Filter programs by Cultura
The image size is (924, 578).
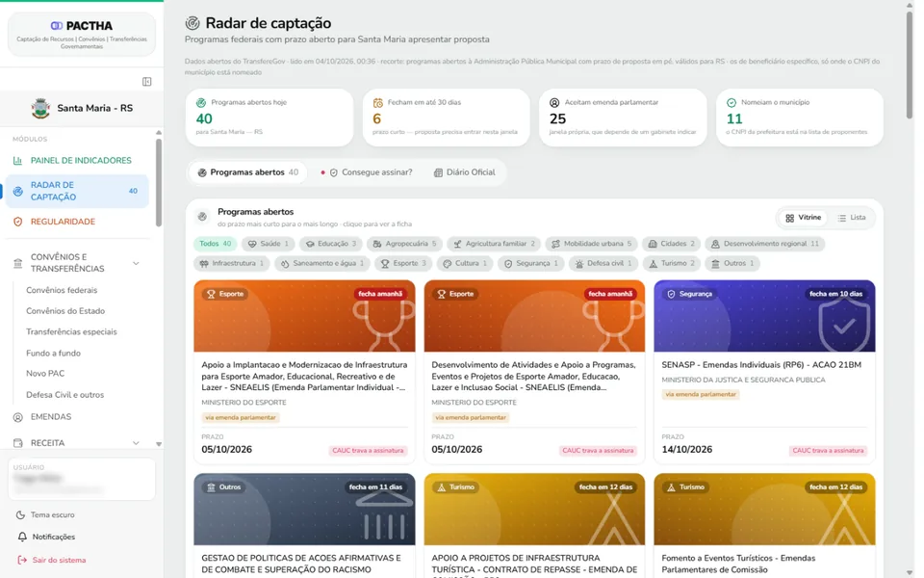(465, 264)
